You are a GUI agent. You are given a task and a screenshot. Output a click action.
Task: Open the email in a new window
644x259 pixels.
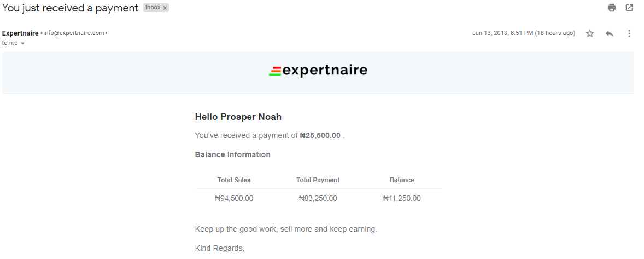pos(629,8)
